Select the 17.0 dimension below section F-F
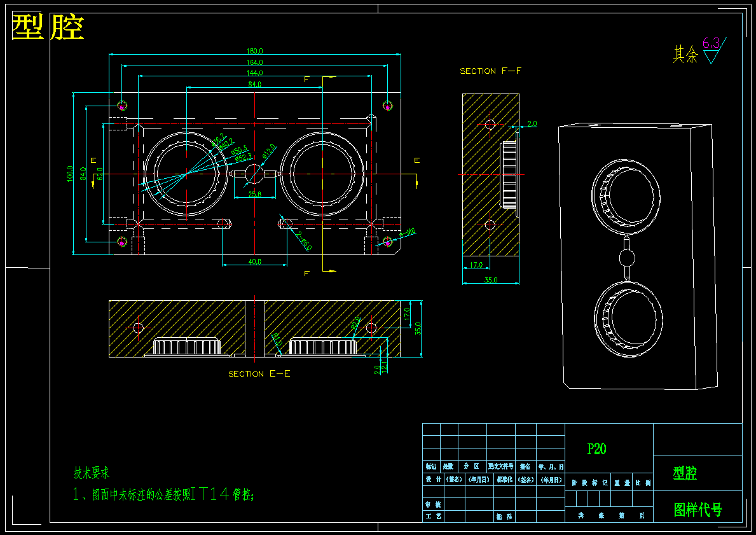 coord(476,265)
